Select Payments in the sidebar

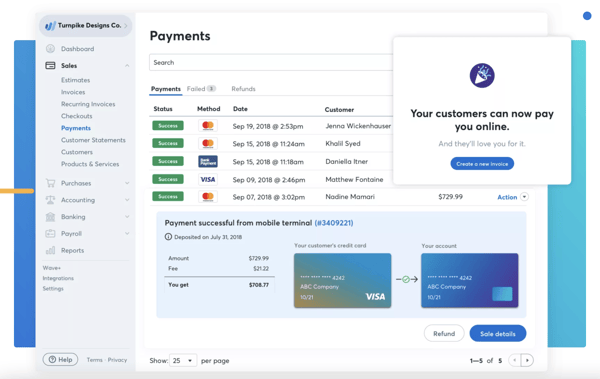(x=76, y=128)
